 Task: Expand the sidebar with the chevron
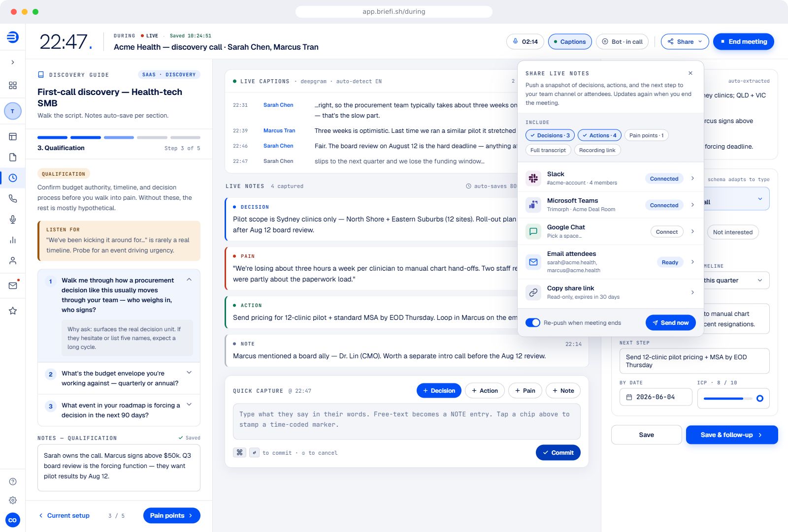pyautogui.click(x=13, y=63)
